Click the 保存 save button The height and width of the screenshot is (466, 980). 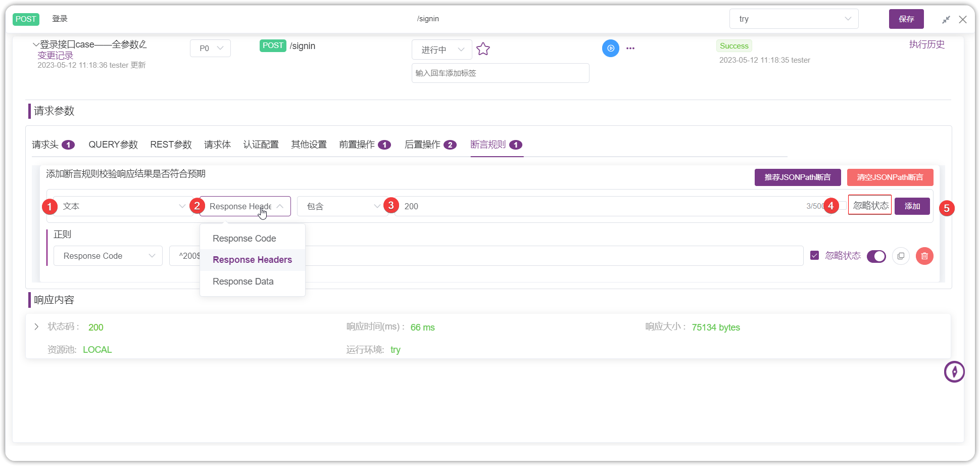[906, 19]
